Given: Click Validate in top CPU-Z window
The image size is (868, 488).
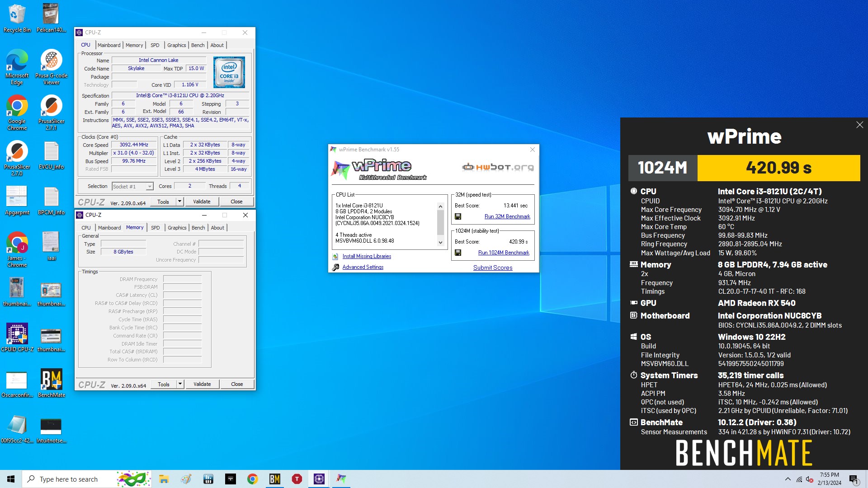Looking at the screenshot, I should click(202, 202).
